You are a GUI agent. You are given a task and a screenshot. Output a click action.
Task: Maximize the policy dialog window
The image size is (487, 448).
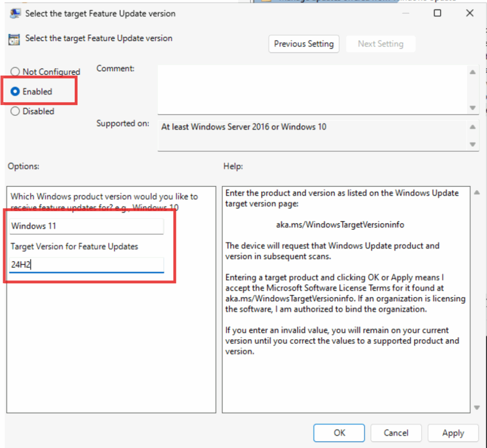pos(437,13)
